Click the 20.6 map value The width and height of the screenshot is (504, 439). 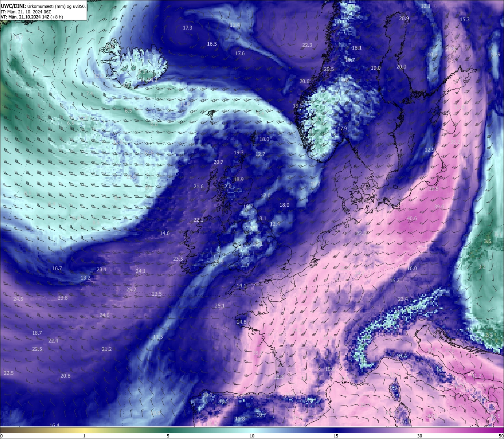[304, 82]
